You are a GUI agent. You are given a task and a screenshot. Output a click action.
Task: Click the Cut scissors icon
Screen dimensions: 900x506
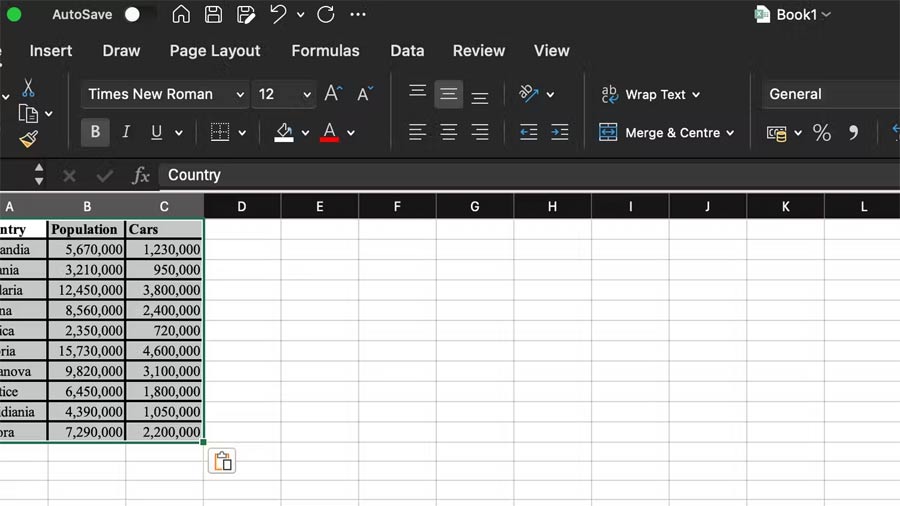[28, 88]
